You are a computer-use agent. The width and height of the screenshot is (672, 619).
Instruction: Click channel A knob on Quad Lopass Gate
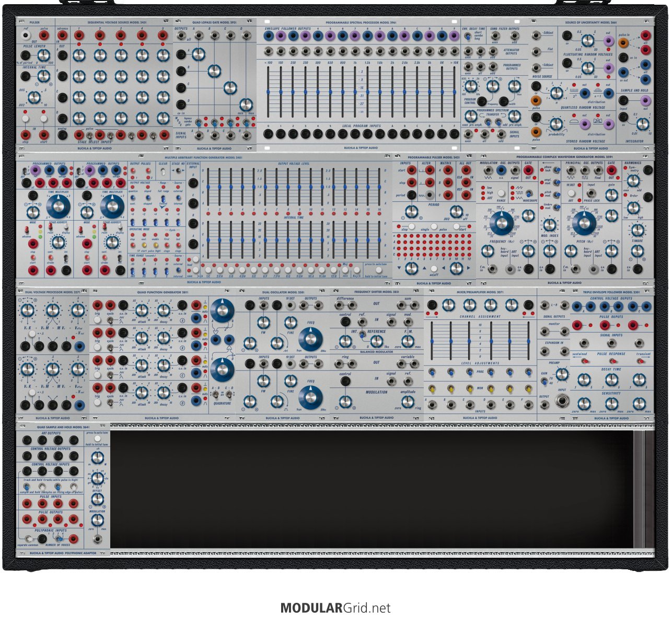pyautogui.click(x=198, y=54)
